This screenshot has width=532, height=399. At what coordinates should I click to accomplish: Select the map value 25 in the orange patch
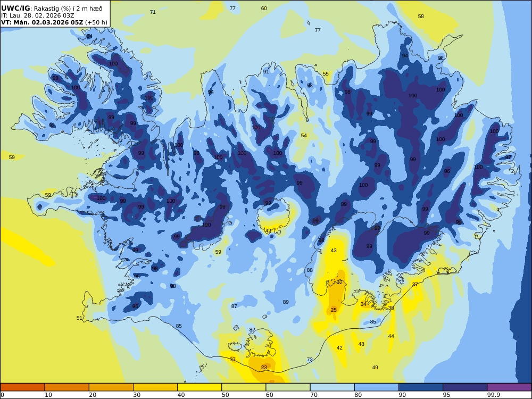334,310
